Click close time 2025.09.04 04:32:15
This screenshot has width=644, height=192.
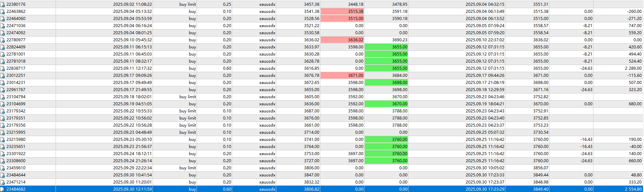point(485,4)
